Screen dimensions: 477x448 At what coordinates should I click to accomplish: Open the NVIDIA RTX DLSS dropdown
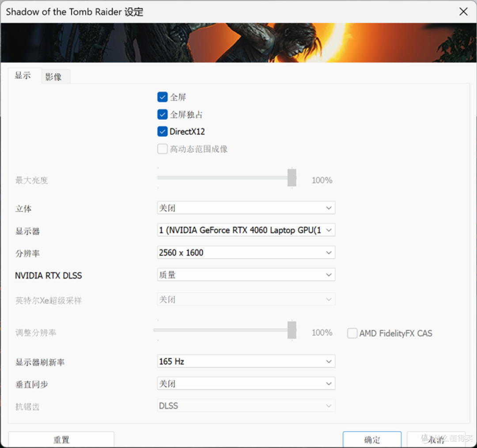pos(246,275)
